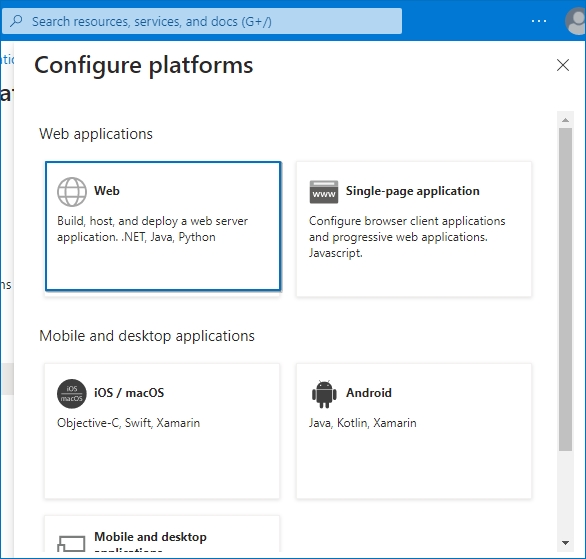The width and height of the screenshot is (586, 559).
Task: Select Mobile and desktop applications card title
Action: click(x=150, y=541)
